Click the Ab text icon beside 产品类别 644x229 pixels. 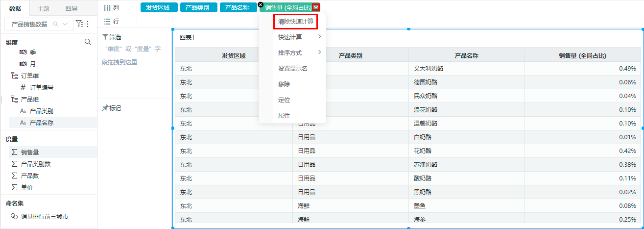tap(23, 111)
